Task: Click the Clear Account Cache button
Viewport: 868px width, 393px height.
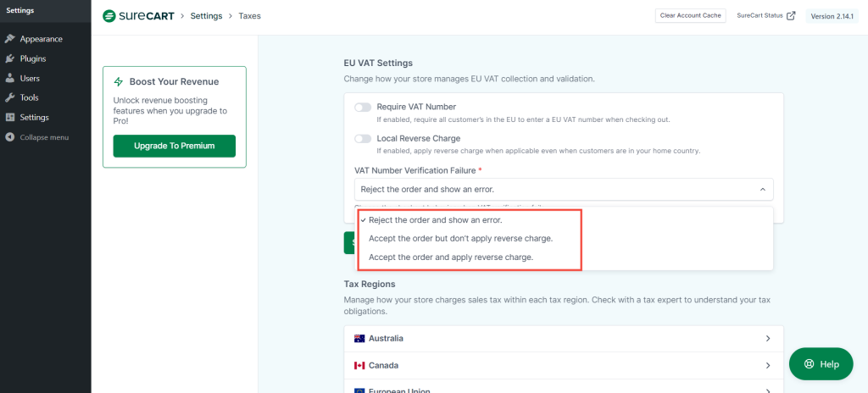Action: (x=690, y=16)
